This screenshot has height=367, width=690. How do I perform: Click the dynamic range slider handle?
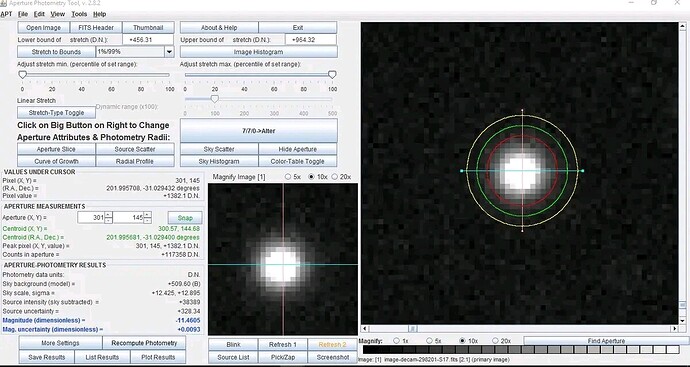tap(214, 99)
